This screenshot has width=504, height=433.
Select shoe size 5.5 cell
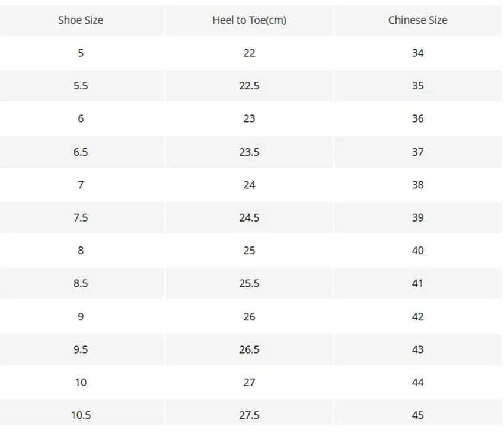tap(81, 86)
